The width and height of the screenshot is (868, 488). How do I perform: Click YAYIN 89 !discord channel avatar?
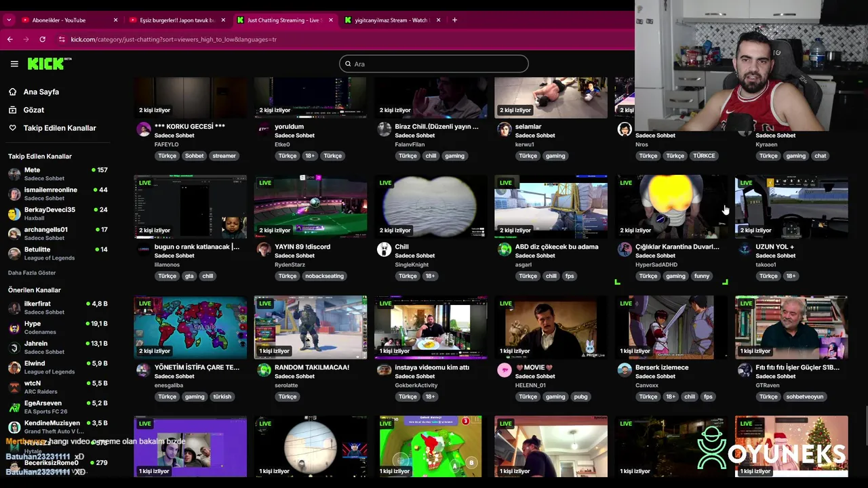pyautogui.click(x=264, y=249)
